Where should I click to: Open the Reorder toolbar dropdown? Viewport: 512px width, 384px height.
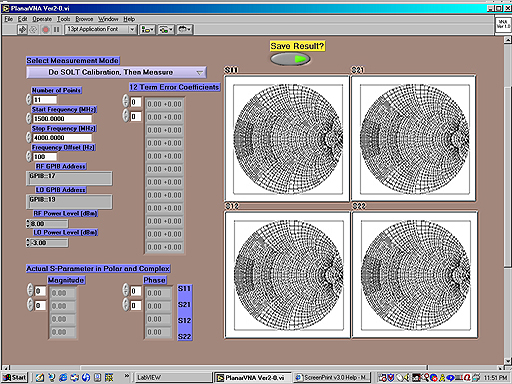[x=184, y=30]
